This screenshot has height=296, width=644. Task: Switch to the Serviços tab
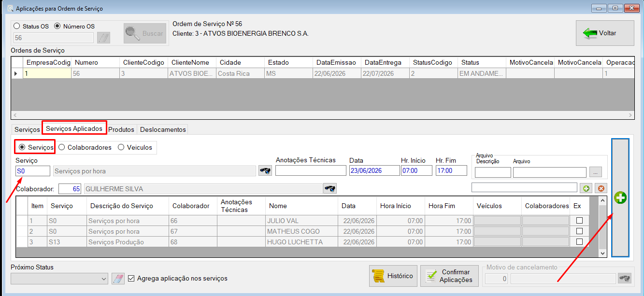[27, 129]
